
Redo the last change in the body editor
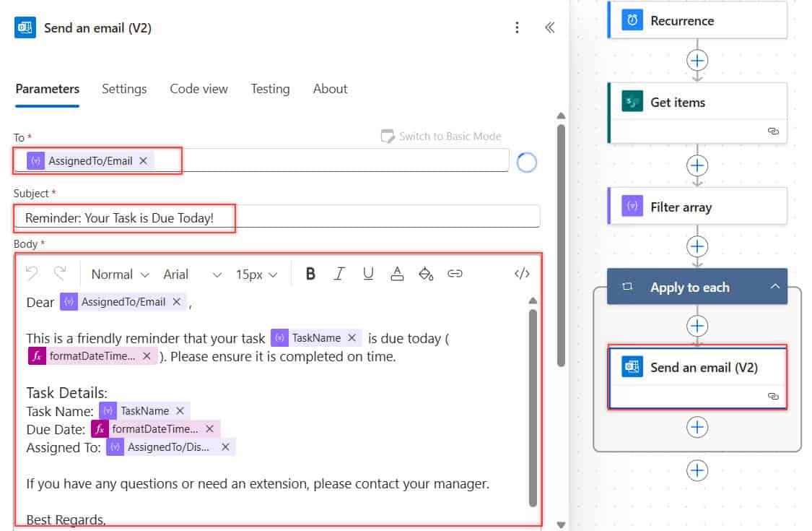point(60,274)
